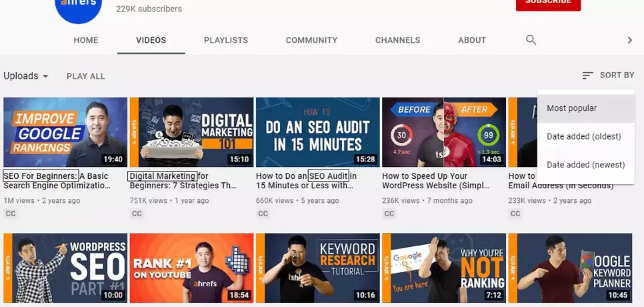Viewport: 644px width, 307px height.
Task: Open the WordPress SEO Part #1 thumbnail
Action: click(65, 268)
